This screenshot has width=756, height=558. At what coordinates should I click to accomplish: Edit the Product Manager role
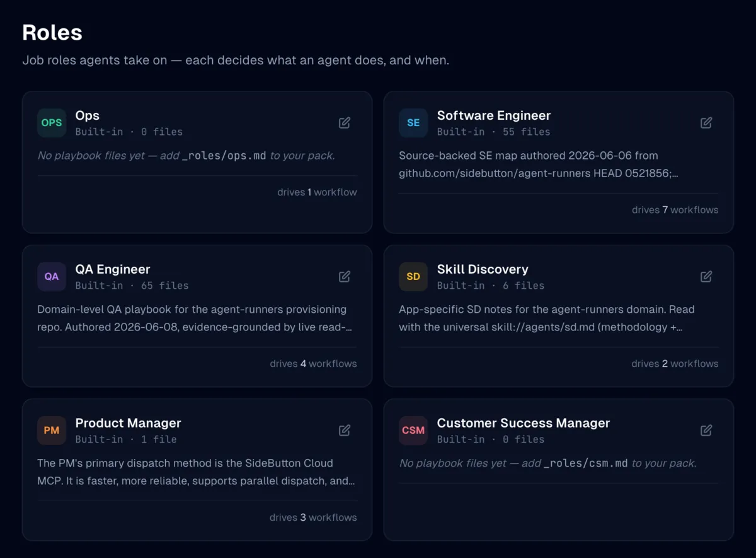[345, 431]
